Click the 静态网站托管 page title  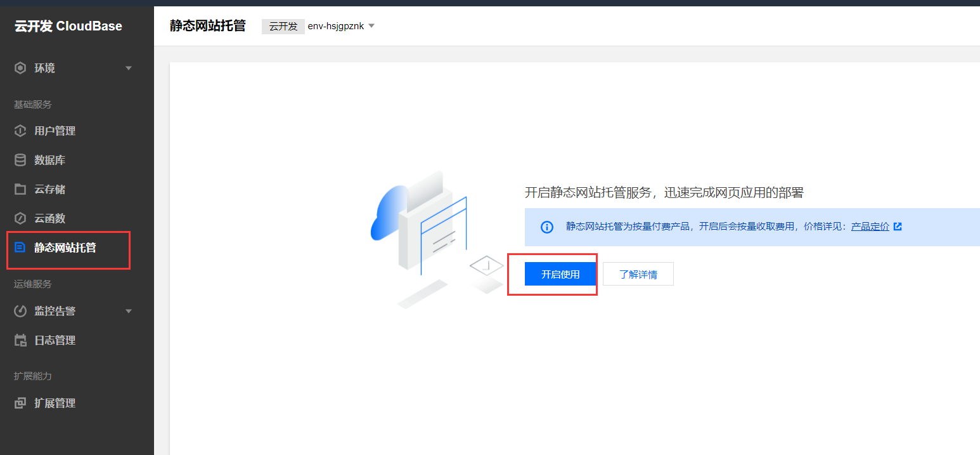pyautogui.click(x=208, y=25)
